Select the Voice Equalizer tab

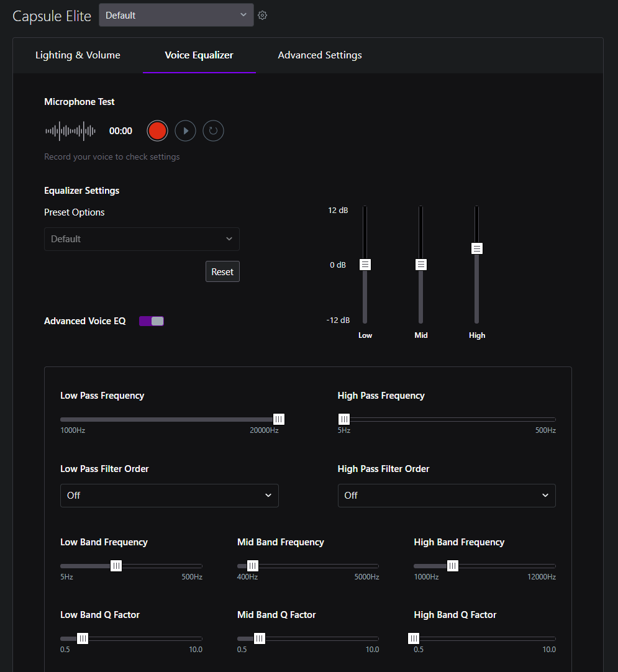coord(199,55)
